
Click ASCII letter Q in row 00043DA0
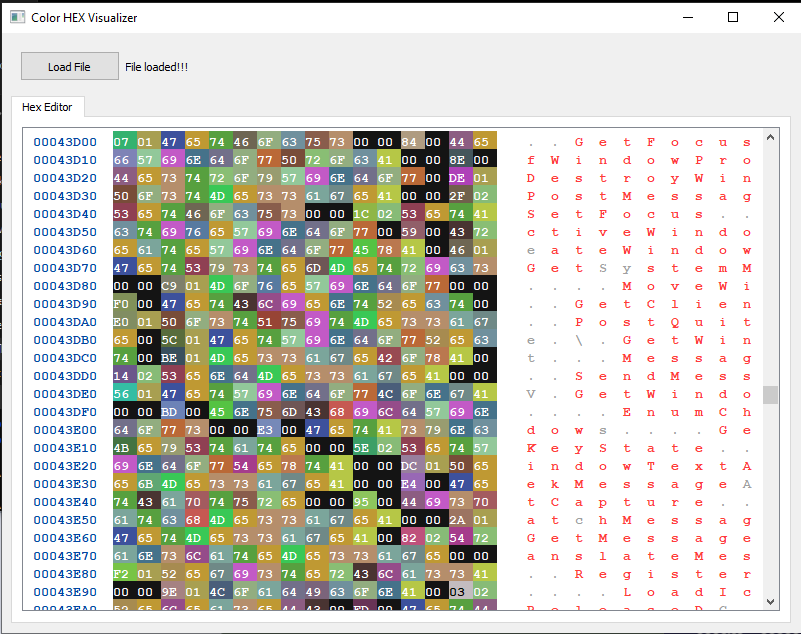[x=675, y=322]
